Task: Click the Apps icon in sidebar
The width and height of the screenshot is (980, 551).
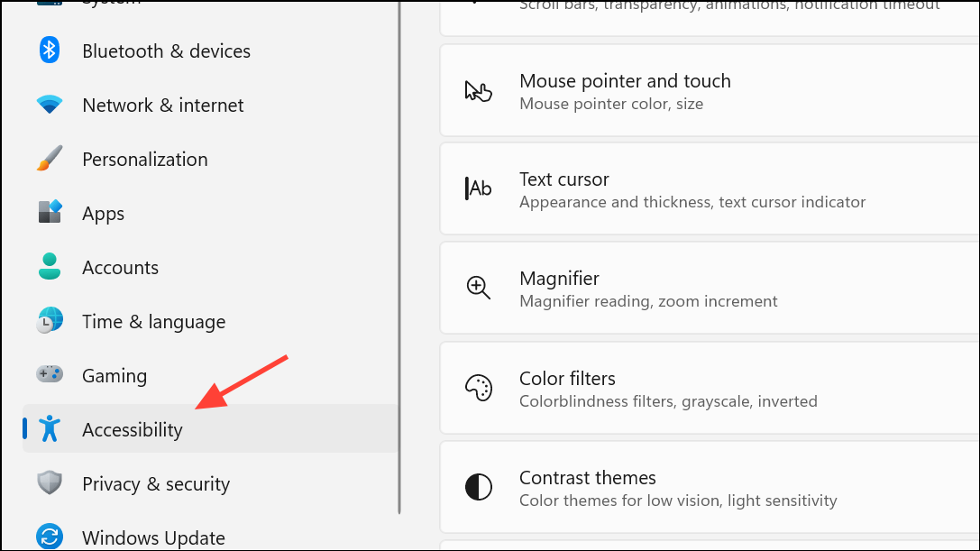Action: pos(50,213)
